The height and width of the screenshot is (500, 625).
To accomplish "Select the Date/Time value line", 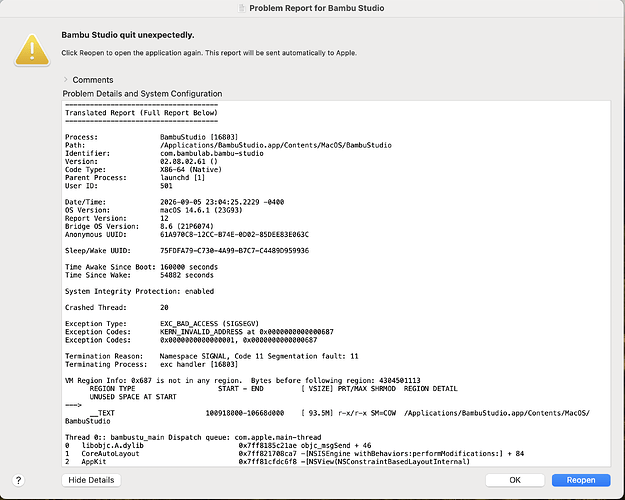I will (x=222, y=202).
